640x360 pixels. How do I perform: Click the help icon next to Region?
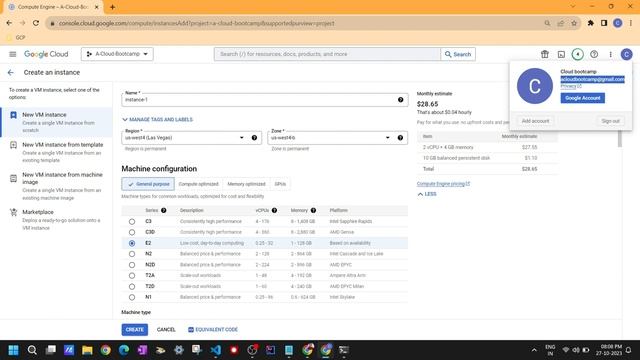[x=254, y=138]
